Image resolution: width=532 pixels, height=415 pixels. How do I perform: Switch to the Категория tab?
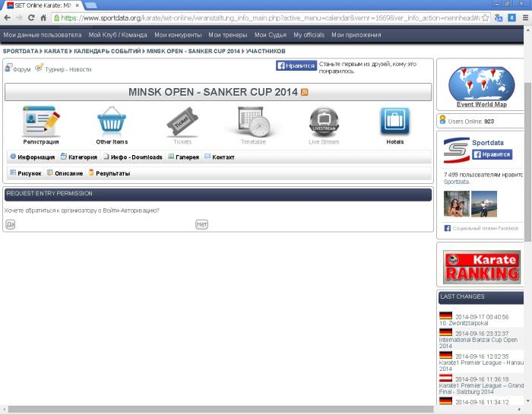[x=79, y=157]
